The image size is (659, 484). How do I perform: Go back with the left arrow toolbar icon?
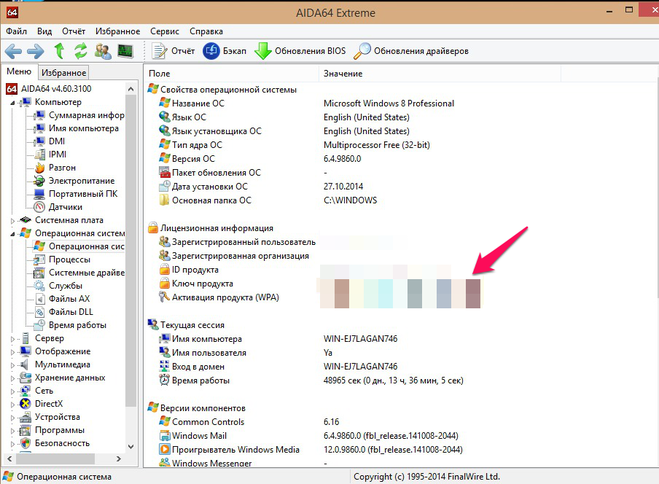13,51
